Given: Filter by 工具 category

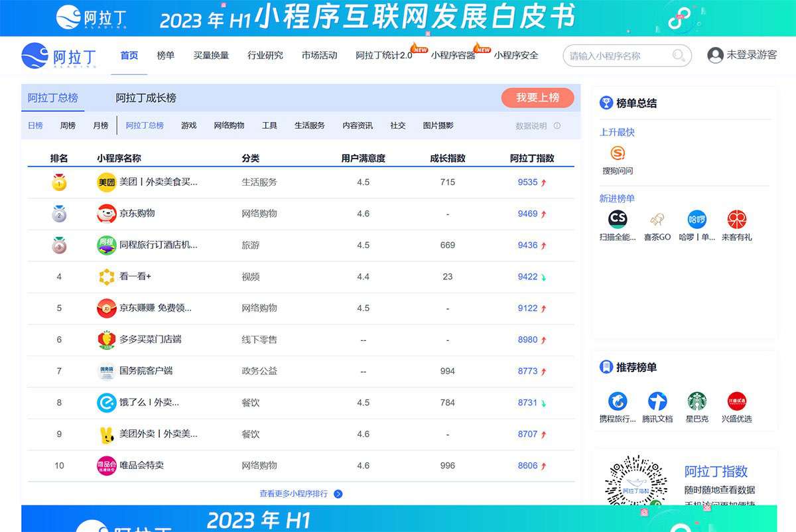Looking at the screenshot, I should coord(269,126).
